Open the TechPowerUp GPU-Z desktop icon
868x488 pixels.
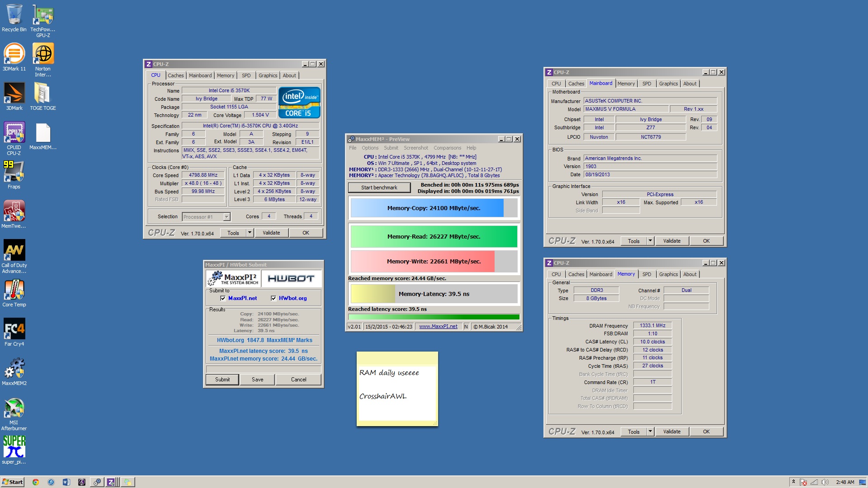tap(43, 21)
